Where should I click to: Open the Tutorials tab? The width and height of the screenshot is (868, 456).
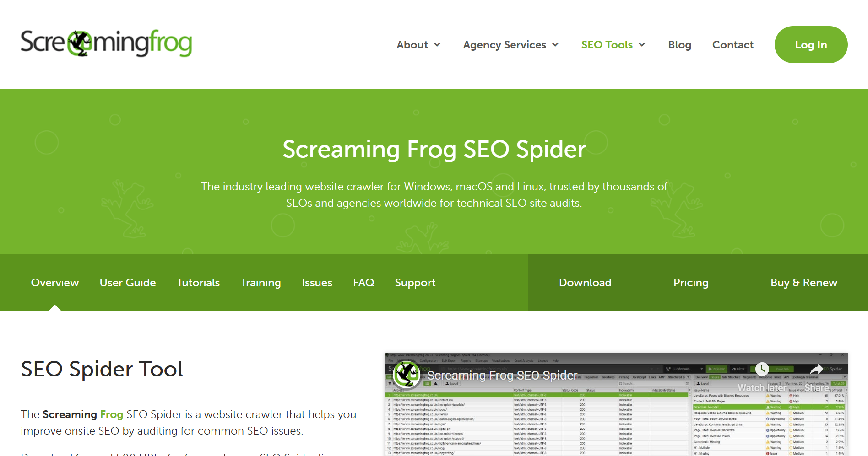(198, 283)
